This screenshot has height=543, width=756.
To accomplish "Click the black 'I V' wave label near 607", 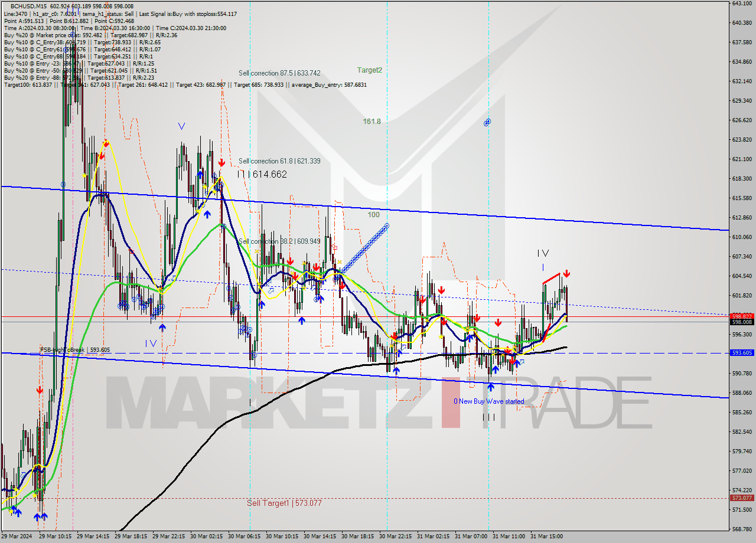I will [x=543, y=253].
